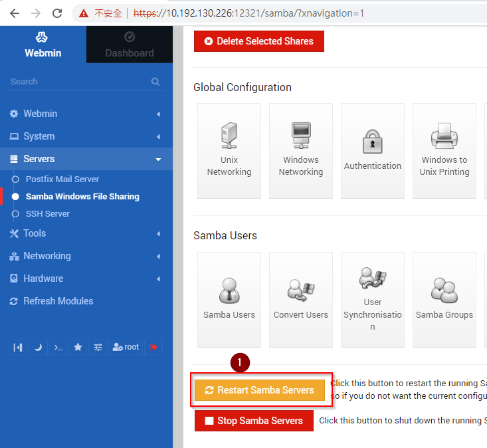The height and width of the screenshot is (448, 487).
Task: Click the red logout icon
Action: (x=153, y=348)
